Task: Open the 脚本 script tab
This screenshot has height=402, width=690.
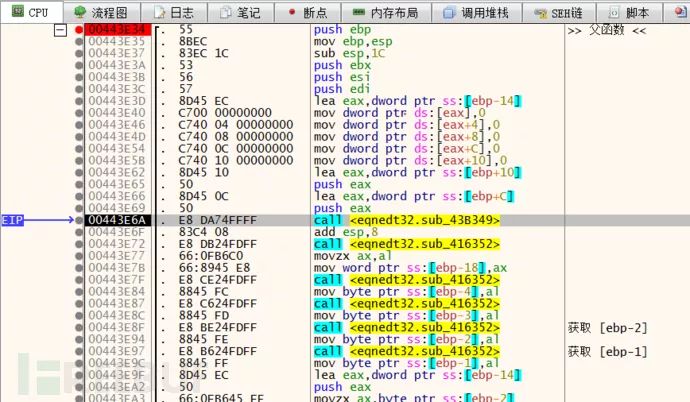Action: tap(629, 12)
